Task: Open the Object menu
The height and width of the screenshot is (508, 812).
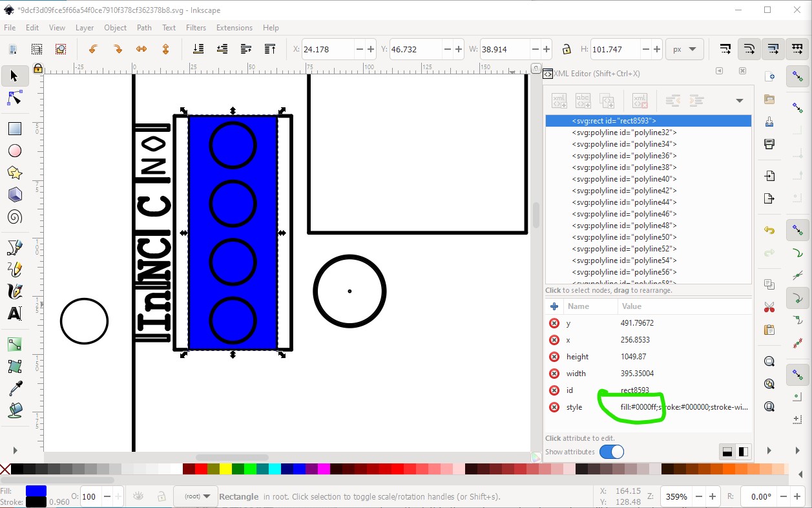Action: [115, 28]
